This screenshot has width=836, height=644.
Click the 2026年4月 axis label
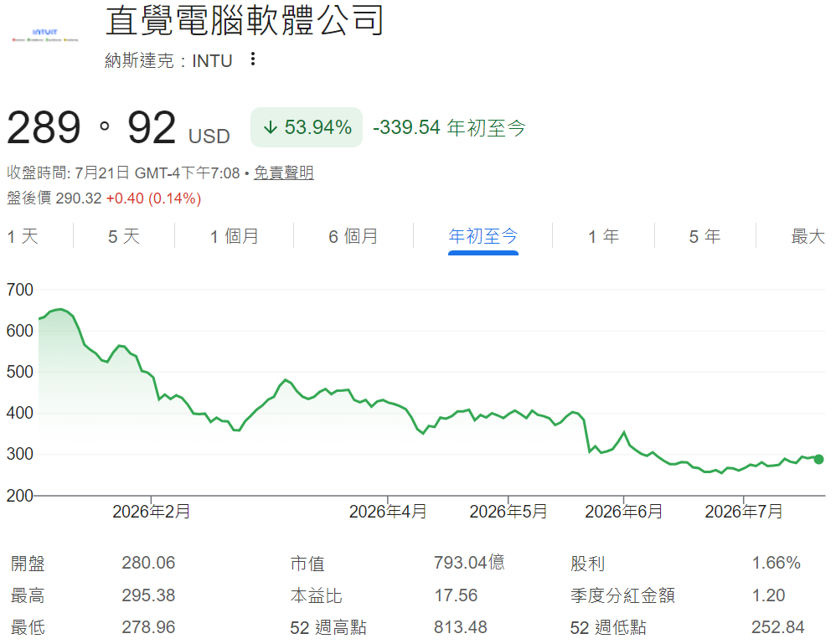388,512
